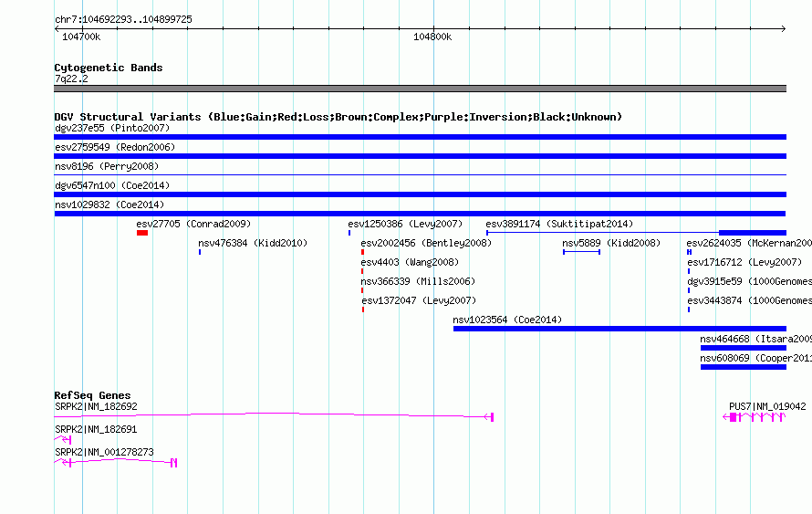Click the esv2002456 (Bentley2008) label

[x=426, y=243]
